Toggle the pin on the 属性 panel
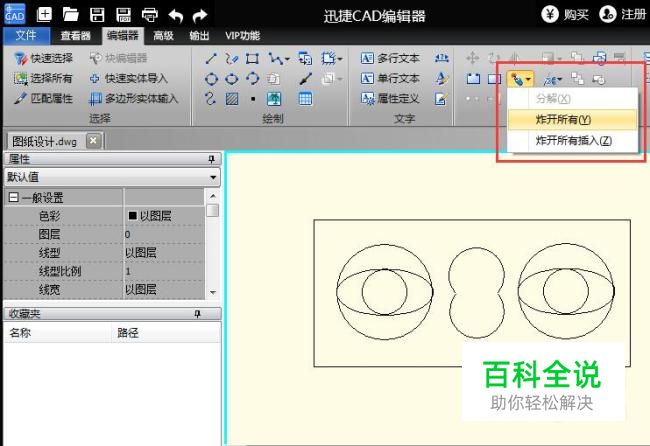 click(x=212, y=159)
